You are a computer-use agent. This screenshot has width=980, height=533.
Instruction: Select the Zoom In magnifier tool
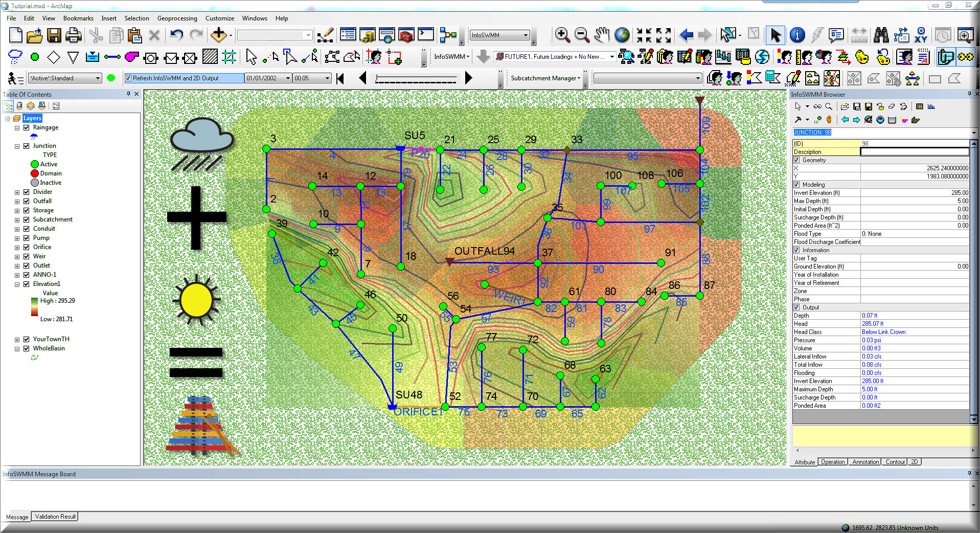pos(562,35)
